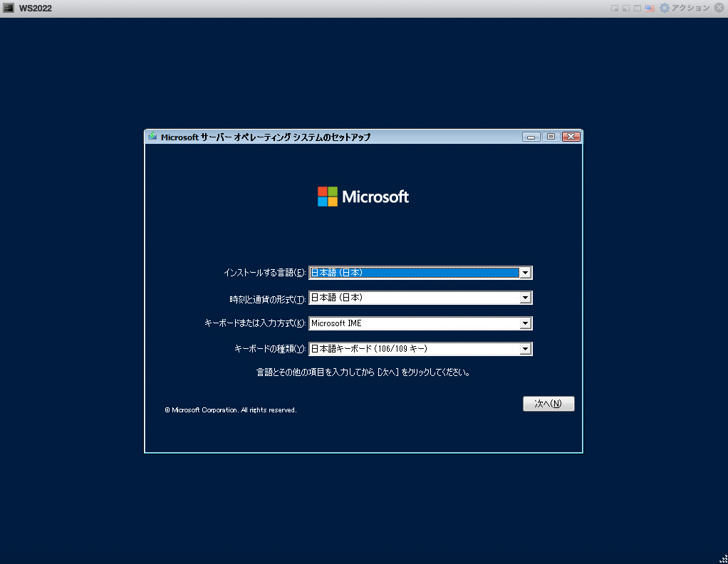Viewport: 728px width, 564px height.
Task: Click the インストールする言語(E) label
Action: click(x=265, y=273)
